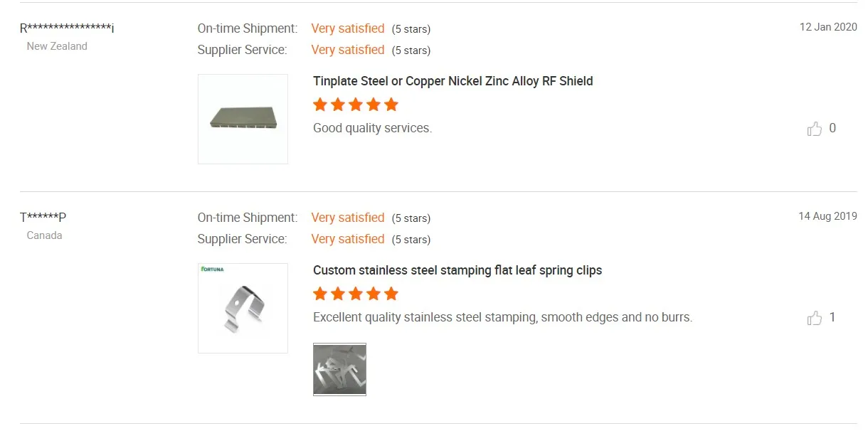
Task: Open RF Shield product thumbnail image
Action: (243, 119)
